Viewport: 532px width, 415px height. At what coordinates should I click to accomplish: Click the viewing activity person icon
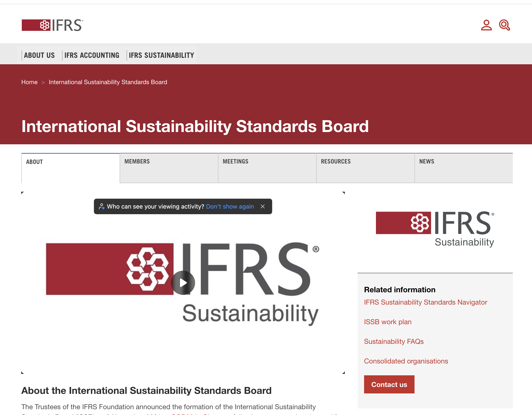[x=102, y=206]
